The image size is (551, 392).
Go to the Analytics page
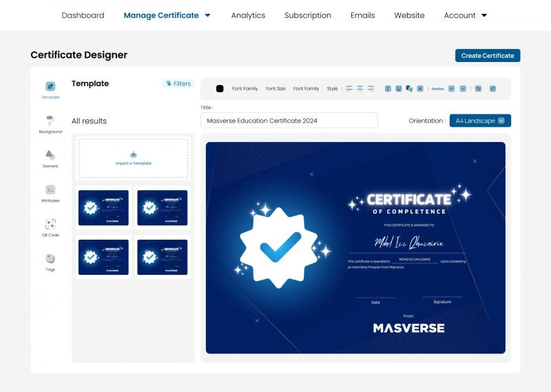[248, 15]
